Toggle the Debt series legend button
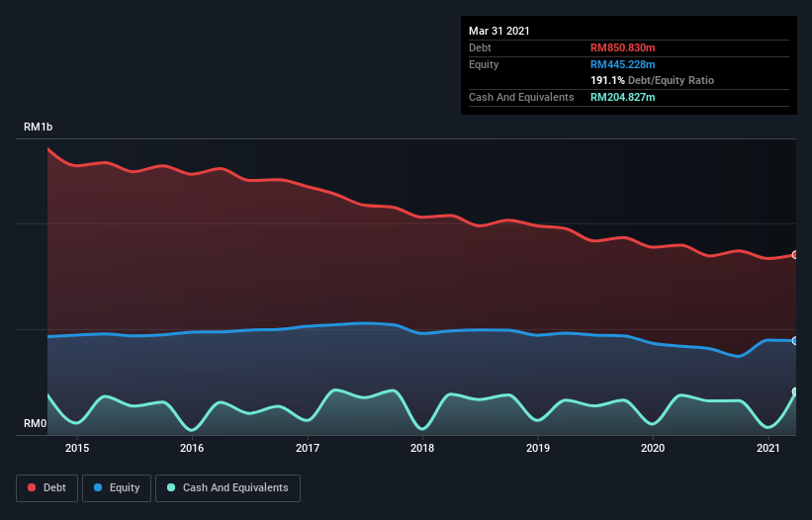812x520 pixels. 47,488
